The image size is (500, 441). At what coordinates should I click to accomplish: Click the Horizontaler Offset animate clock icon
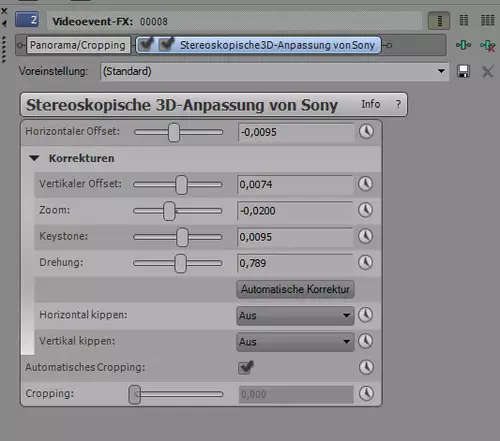pos(366,131)
